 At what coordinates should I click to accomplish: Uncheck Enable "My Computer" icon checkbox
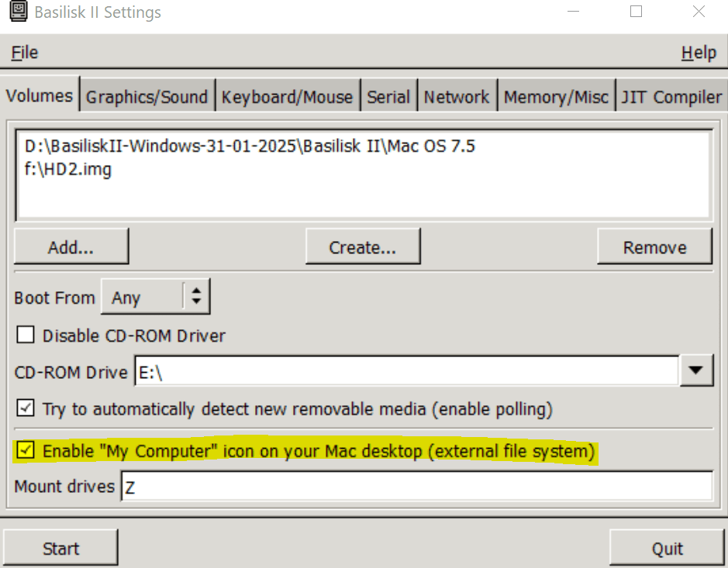[26, 450]
